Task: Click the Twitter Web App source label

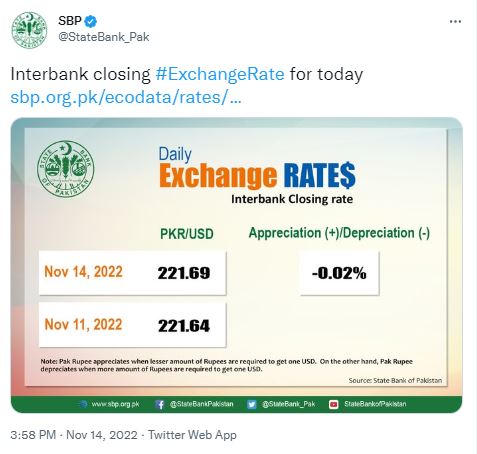Action: tap(192, 435)
